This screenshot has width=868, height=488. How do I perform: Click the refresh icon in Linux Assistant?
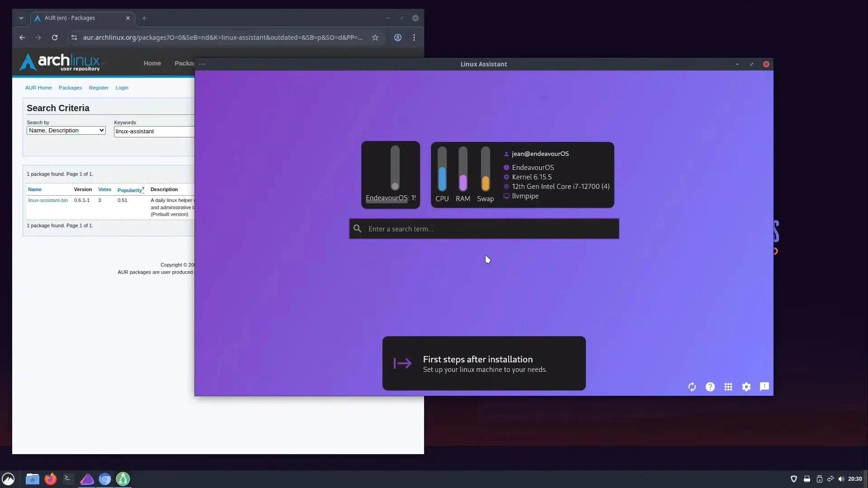click(x=692, y=387)
